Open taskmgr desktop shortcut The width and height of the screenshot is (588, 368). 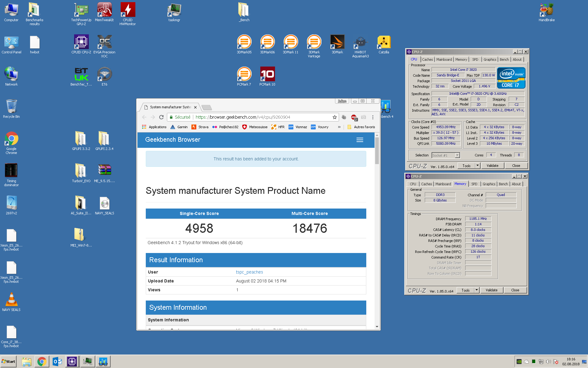pyautogui.click(x=174, y=12)
